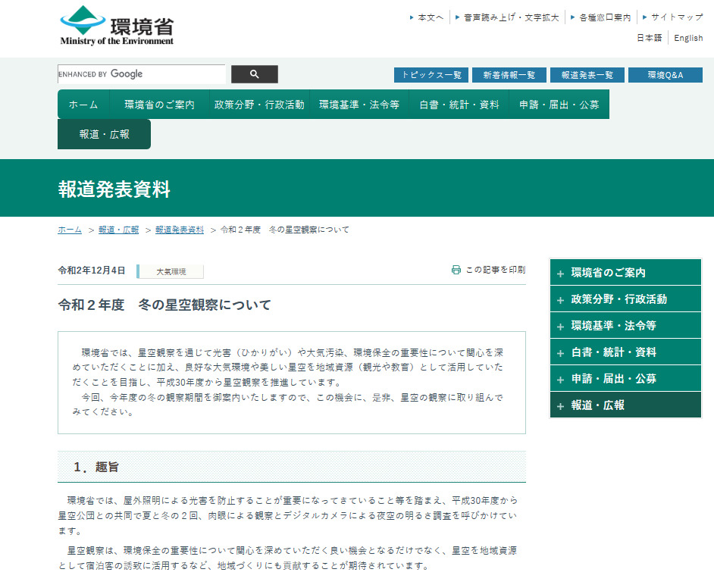Switch language to English
Screen dimensions: 714x588
coord(688,38)
